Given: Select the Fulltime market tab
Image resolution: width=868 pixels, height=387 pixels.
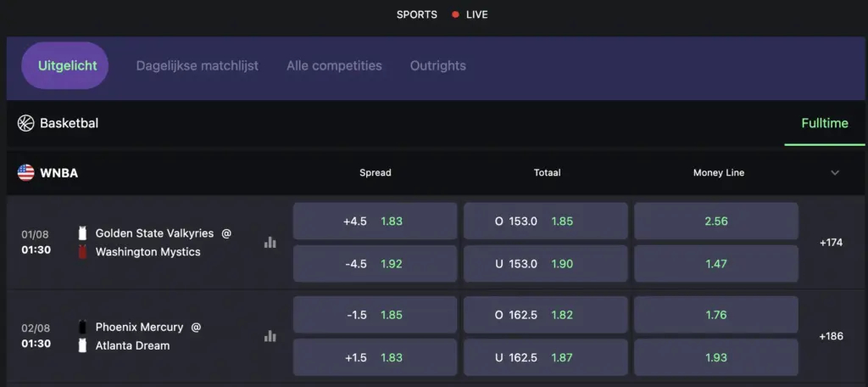Looking at the screenshot, I should [824, 123].
